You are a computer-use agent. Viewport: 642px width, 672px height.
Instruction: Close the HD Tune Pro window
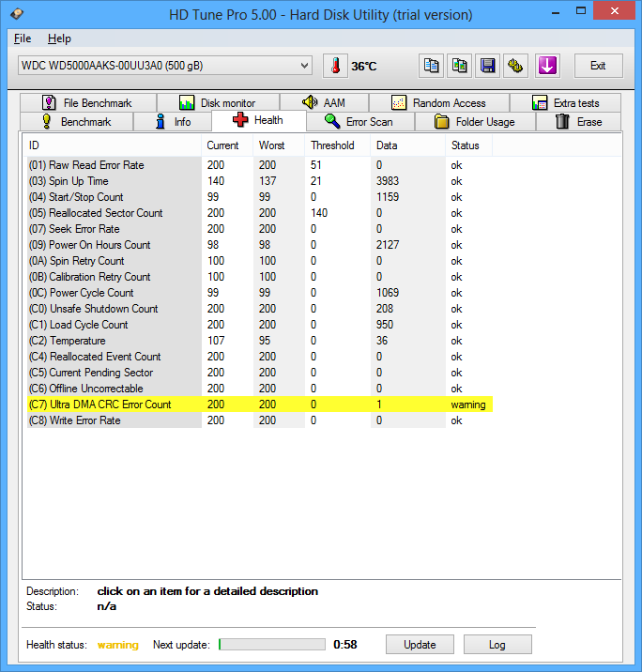tap(614, 11)
